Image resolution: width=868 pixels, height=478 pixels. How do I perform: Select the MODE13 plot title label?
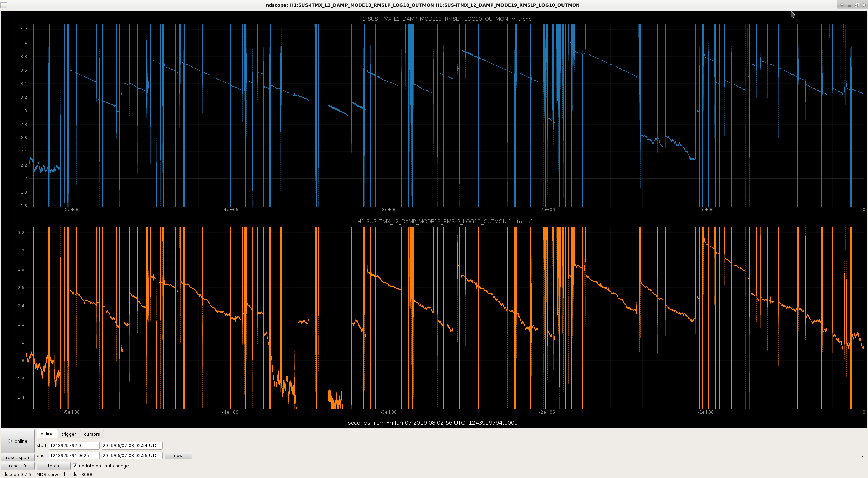pyautogui.click(x=446, y=19)
